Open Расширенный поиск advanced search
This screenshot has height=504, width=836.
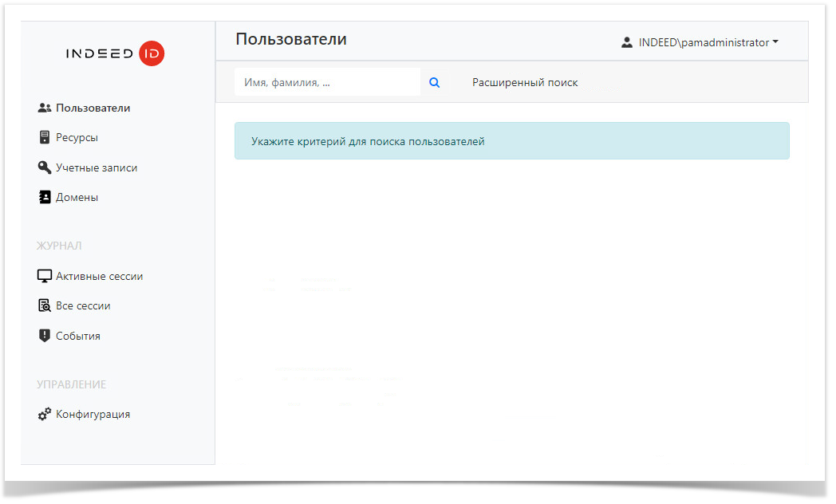(525, 82)
